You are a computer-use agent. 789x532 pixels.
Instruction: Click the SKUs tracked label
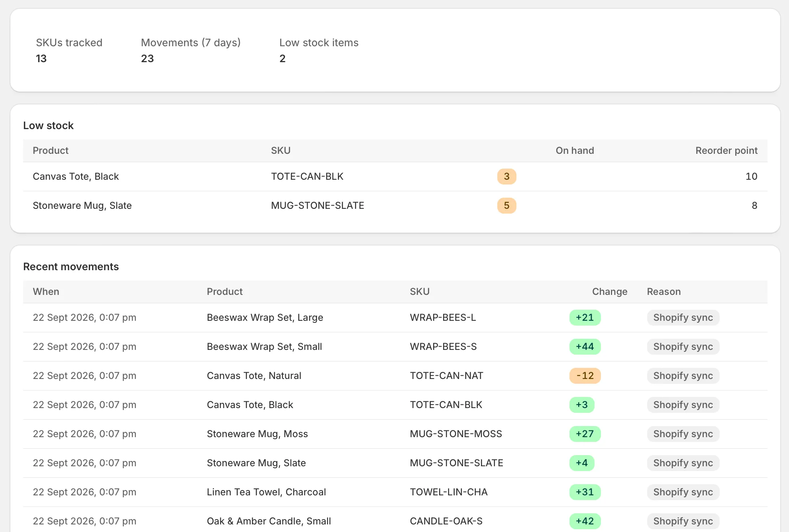point(69,43)
